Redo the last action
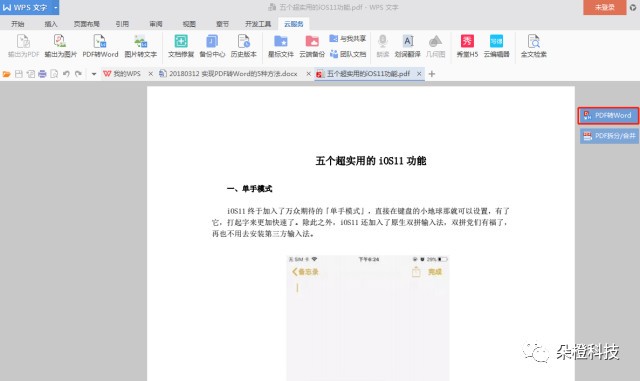This screenshot has height=381, width=640. [78, 74]
